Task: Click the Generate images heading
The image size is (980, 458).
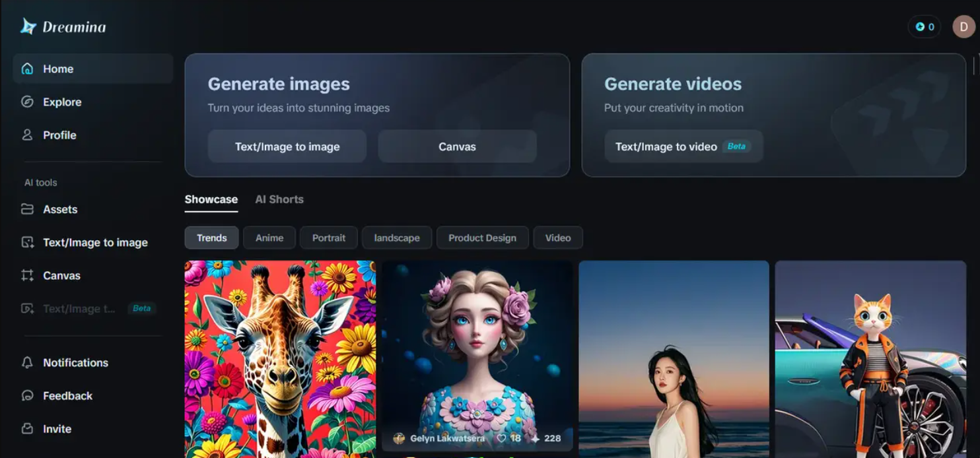Action: point(279,84)
